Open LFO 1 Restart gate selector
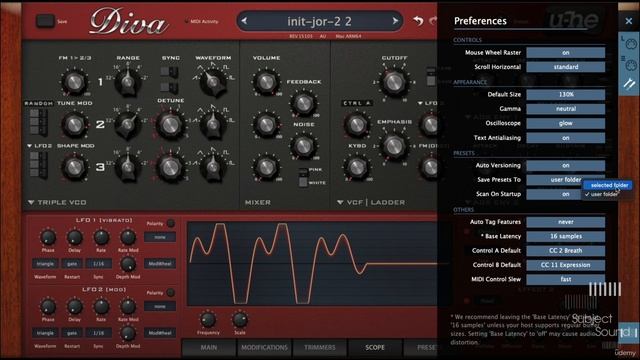640x360 pixels. (x=72, y=264)
